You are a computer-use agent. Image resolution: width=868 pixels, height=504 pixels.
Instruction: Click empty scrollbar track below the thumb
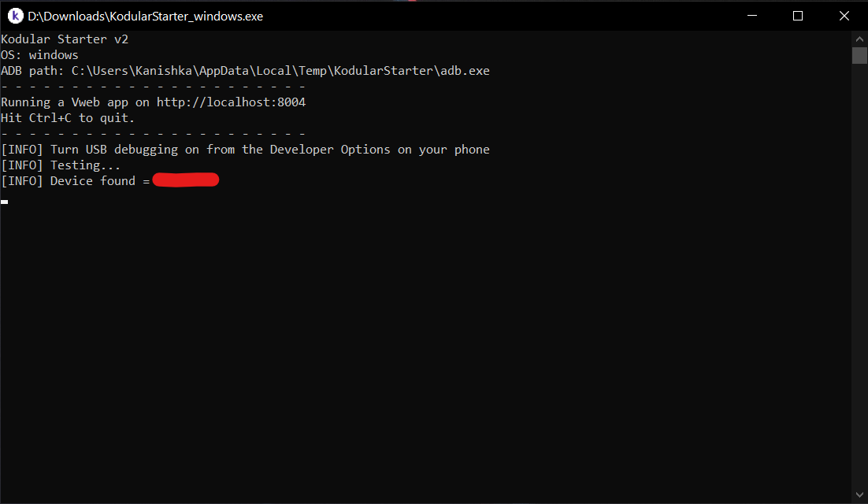[859, 276]
